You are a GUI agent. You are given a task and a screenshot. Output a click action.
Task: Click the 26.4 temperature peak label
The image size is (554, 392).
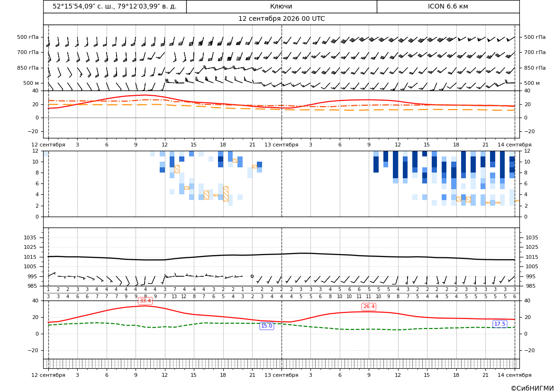369,307
